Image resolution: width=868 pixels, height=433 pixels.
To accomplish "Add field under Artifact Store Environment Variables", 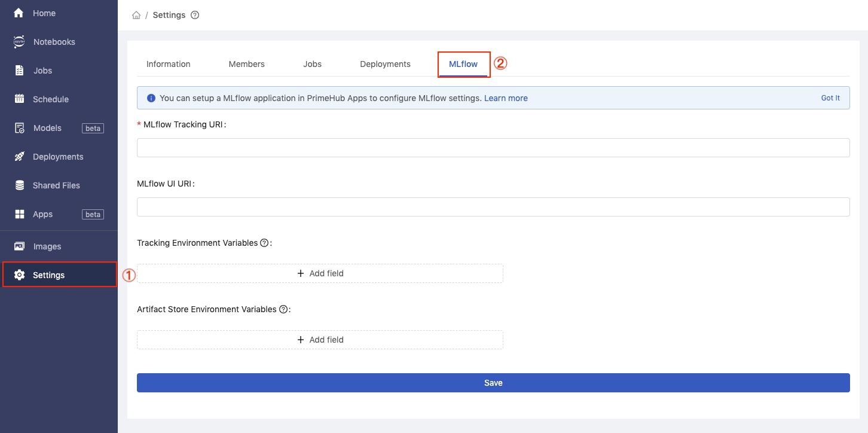I will point(320,340).
